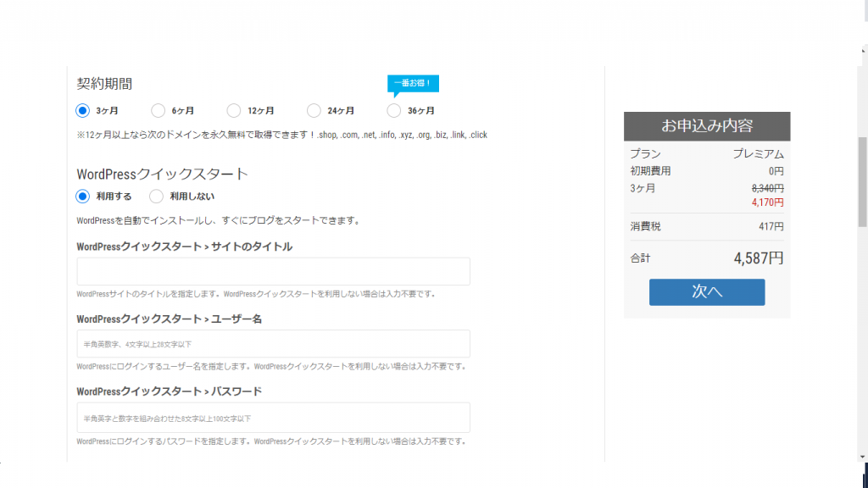Click the help text under the username field
This screenshot has width=868, height=488.
tap(272, 367)
